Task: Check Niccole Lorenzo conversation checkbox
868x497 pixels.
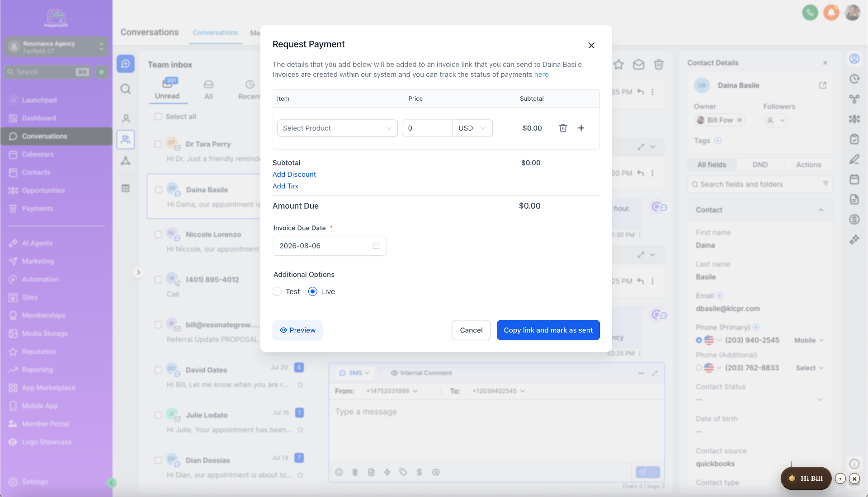Action: (x=158, y=234)
